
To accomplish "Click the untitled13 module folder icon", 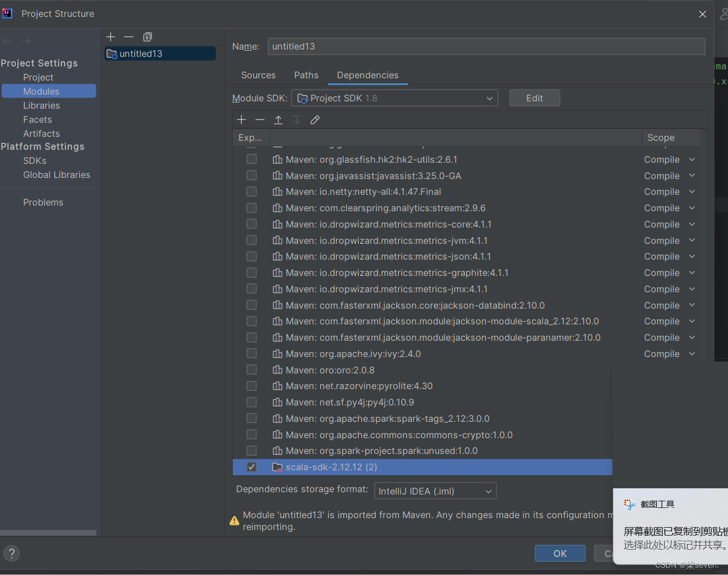I will (x=112, y=54).
